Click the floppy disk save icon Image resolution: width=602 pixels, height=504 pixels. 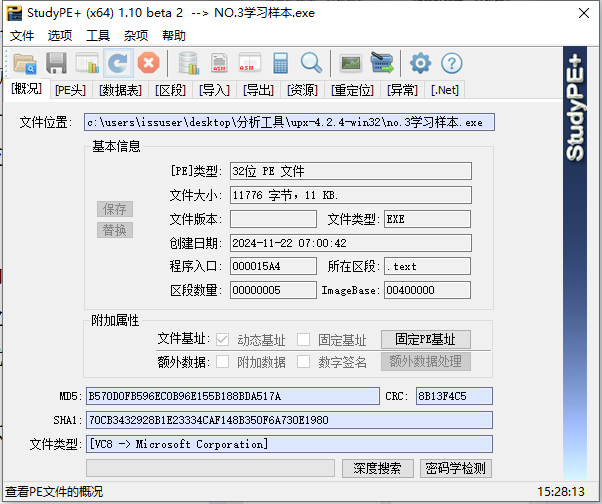coord(56,63)
